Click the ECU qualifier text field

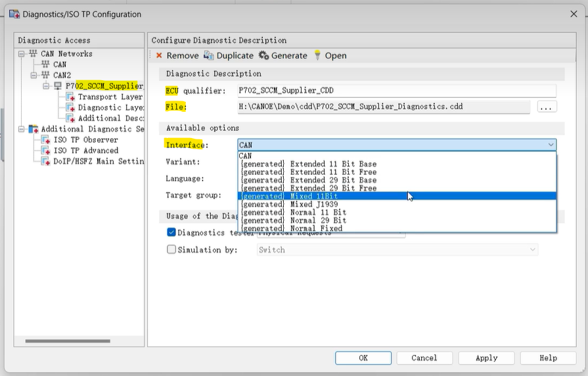click(x=397, y=91)
